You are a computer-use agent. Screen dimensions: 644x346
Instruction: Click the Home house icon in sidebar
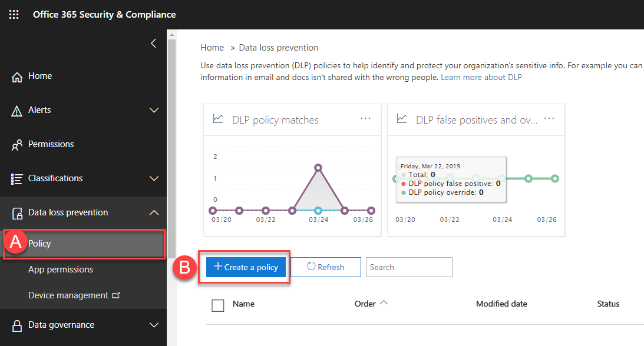(x=17, y=76)
